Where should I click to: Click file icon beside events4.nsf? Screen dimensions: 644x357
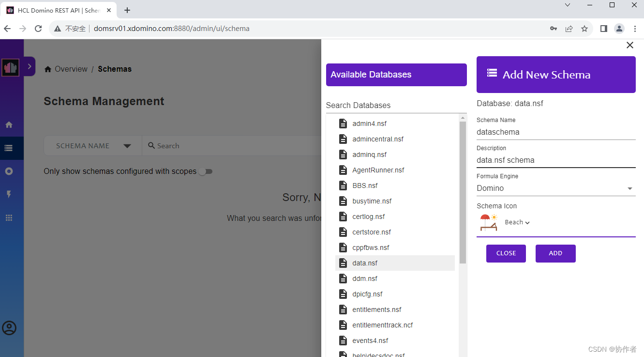tap(343, 341)
